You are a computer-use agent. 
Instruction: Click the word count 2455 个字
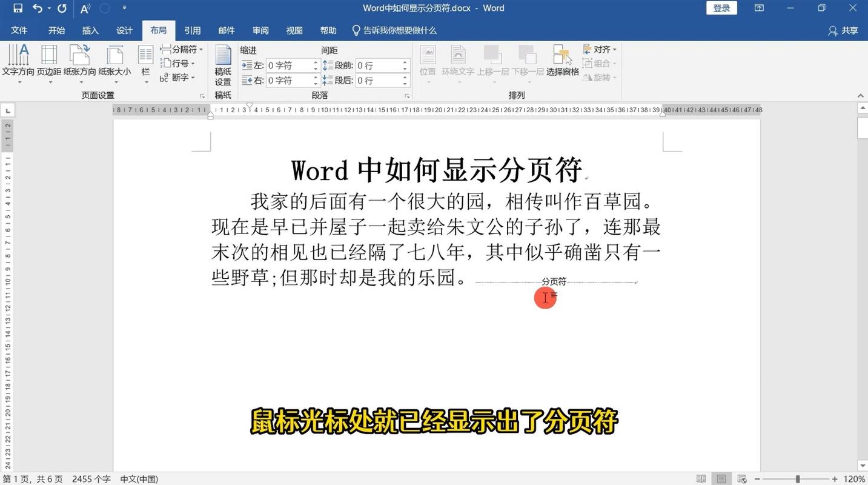click(91, 479)
